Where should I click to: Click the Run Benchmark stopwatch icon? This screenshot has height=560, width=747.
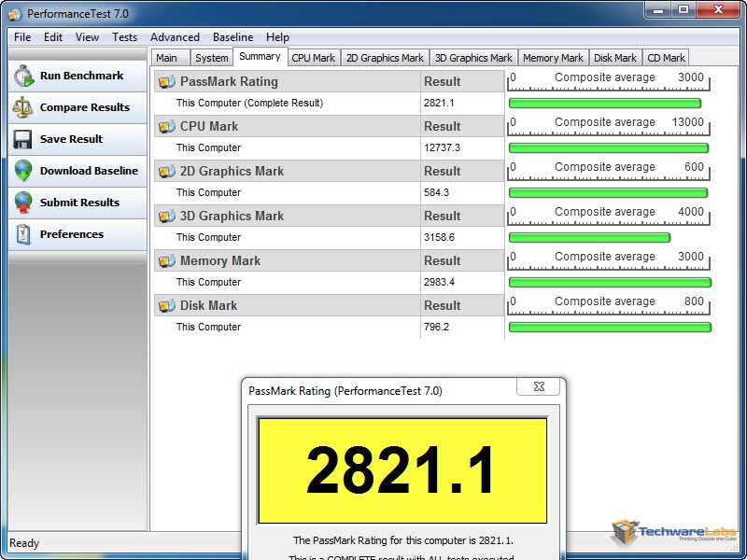pyautogui.click(x=24, y=77)
